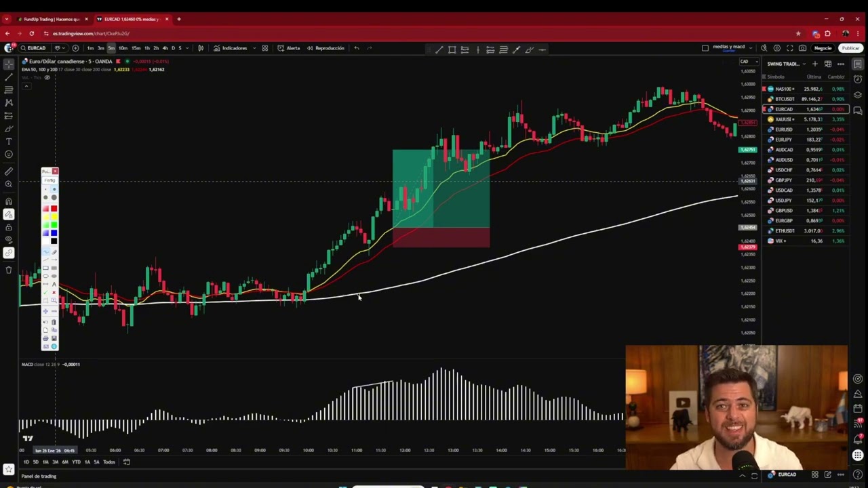The image size is (868, 488).
Task: Start bar Reproducción replay
Action: click(x=325, y=48)
